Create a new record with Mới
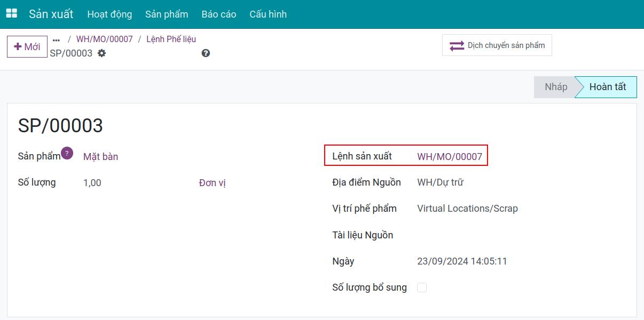 point(27,46)
